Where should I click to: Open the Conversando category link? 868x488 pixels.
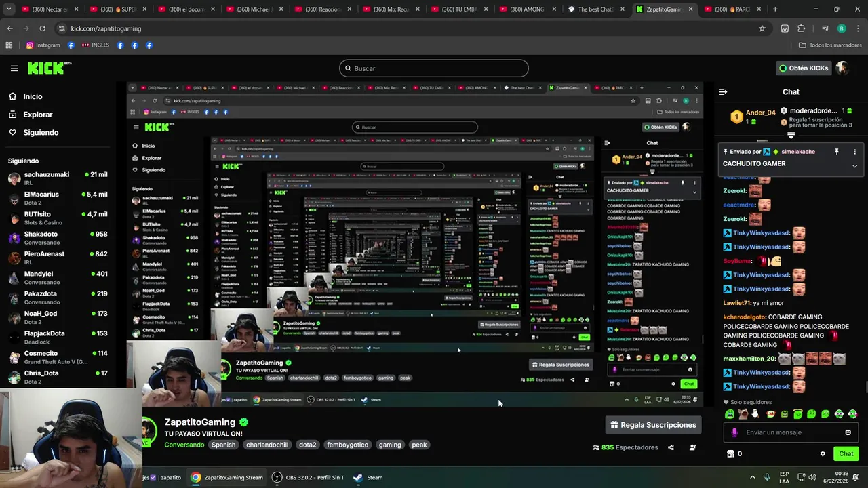tap(184, 445)
